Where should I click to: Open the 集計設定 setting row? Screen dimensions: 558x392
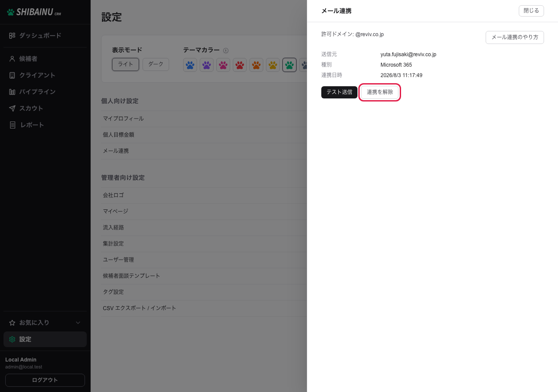click(204, 244)
